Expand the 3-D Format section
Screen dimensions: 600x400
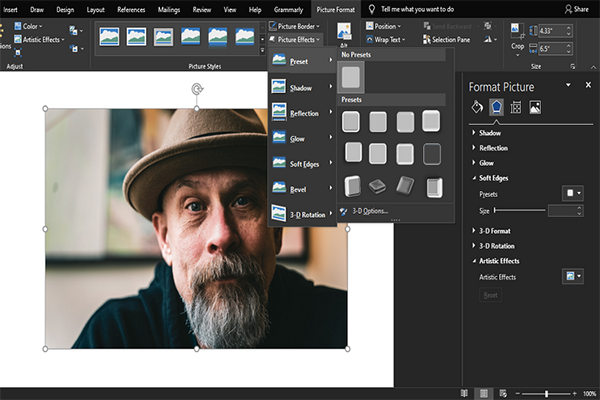pyautogui.click(x=496, y=231)
